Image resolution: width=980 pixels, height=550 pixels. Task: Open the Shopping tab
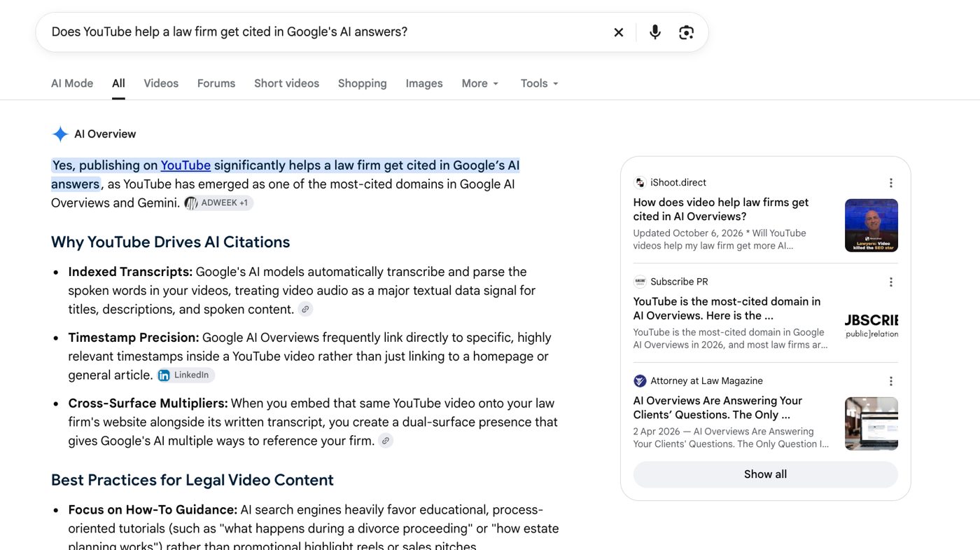coord(362,83)
